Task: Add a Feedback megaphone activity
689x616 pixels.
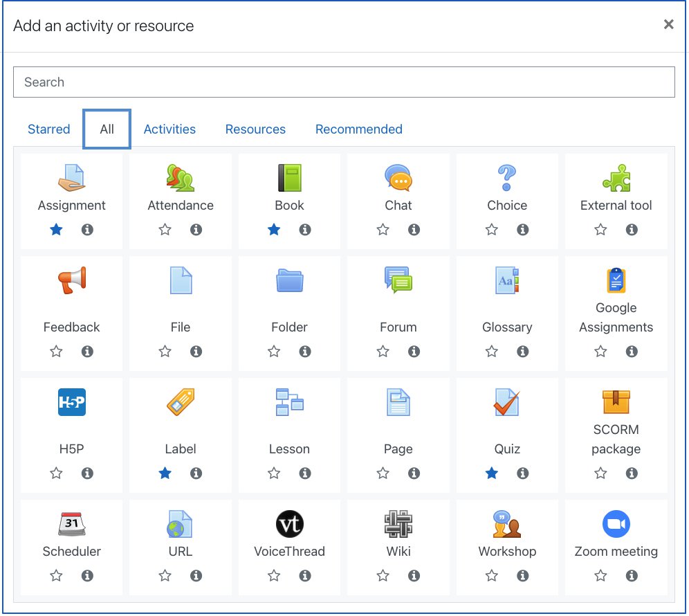Action: click(72, 280)
